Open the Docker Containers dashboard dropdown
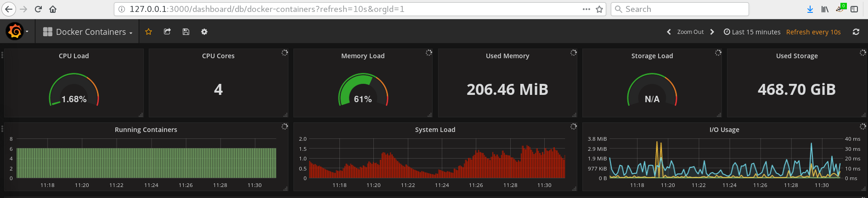 click(x=87, y=32)
